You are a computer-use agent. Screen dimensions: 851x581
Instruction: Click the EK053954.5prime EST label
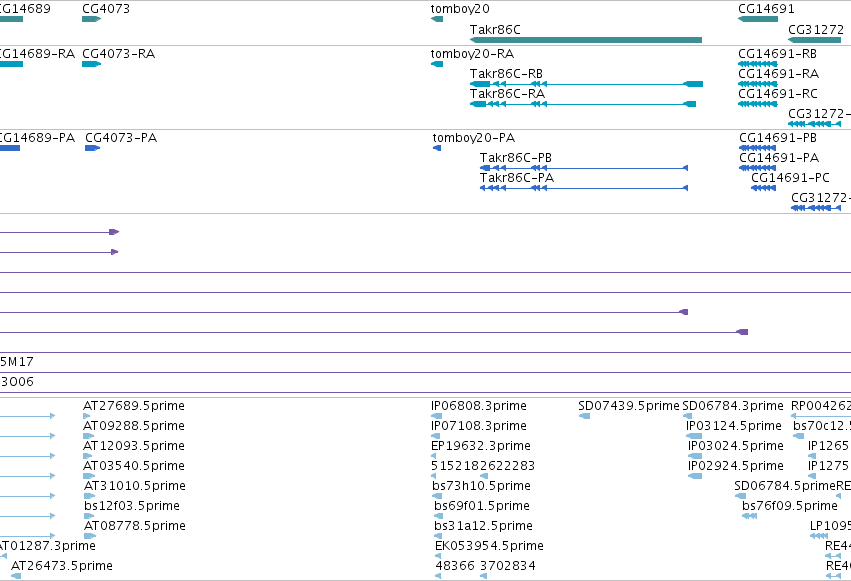489,546
